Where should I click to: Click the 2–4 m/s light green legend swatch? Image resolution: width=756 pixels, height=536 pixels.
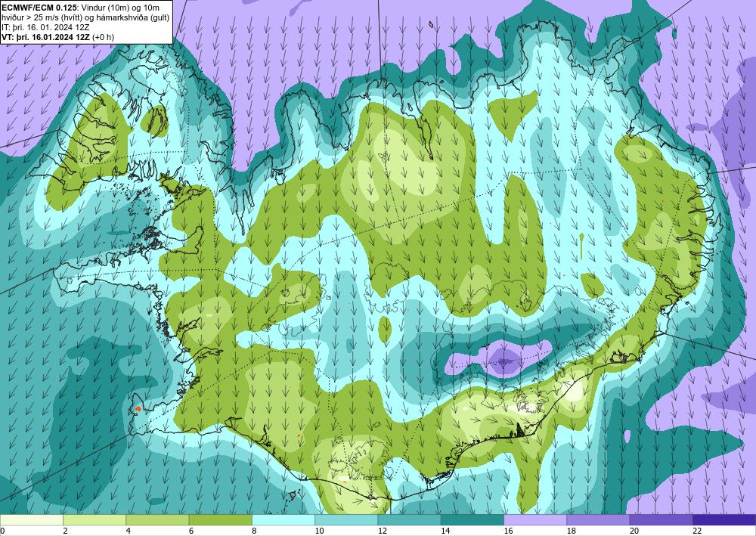[x=94, y=520]
